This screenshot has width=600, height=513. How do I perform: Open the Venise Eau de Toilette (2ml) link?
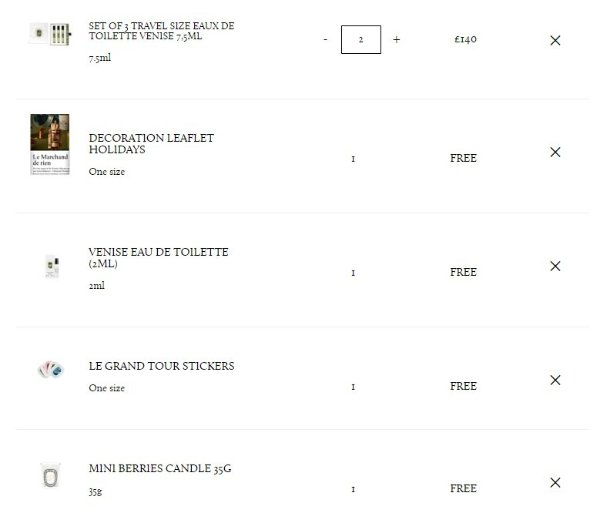(x=158, y=257)
